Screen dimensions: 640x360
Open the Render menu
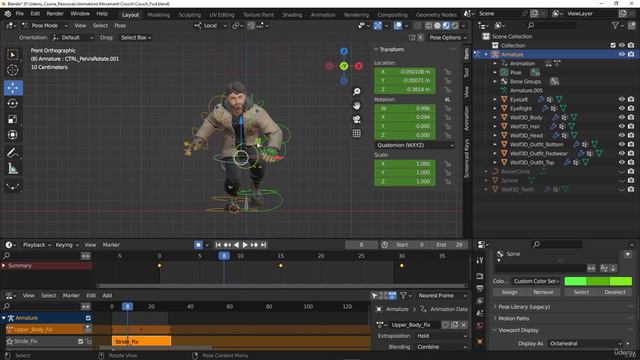pos(55,13)
